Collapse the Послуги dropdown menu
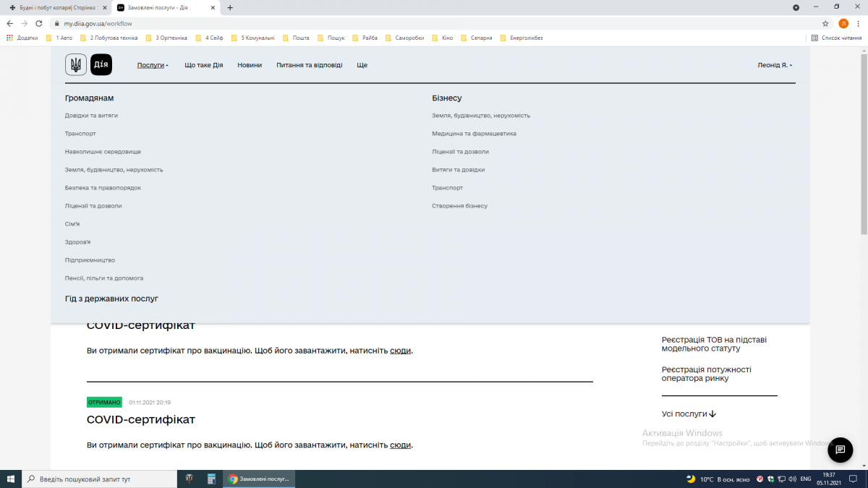Image resolution: width=868 pixels, height=488 pixels. click(153, 65)
